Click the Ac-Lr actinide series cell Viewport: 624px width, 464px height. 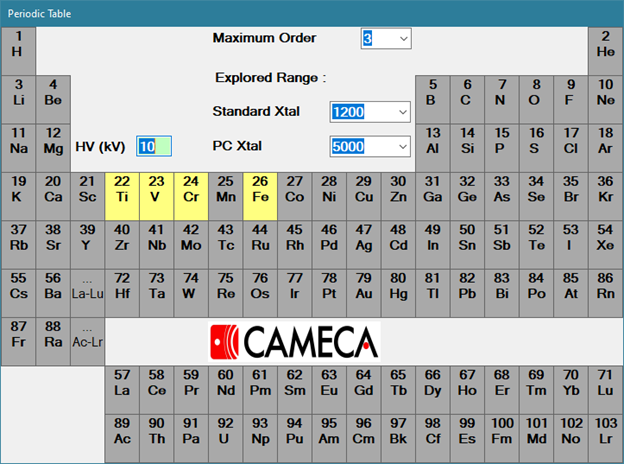pyautogui.click(x=87, y=335)
